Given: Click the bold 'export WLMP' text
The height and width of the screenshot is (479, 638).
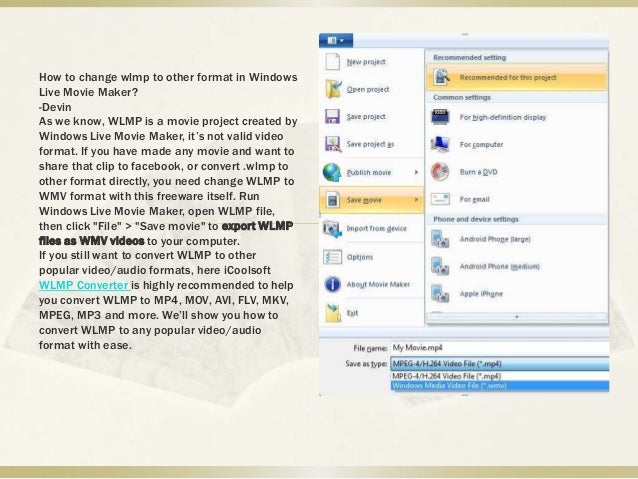Looking at the screenshot, I should (257, 226).
